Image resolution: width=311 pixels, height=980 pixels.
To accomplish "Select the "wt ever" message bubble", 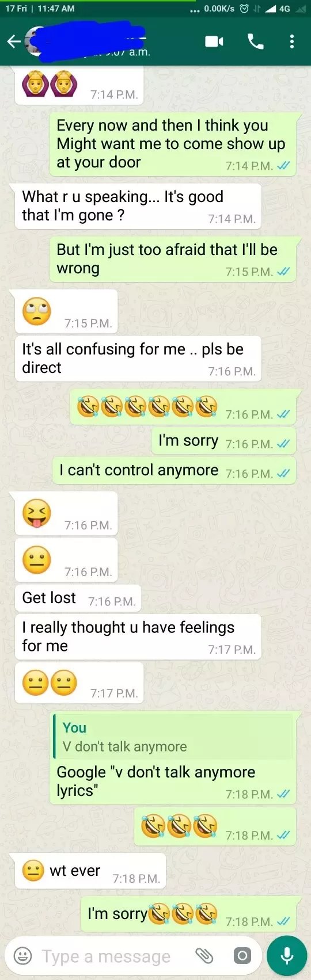I will (x=90, y=871).
